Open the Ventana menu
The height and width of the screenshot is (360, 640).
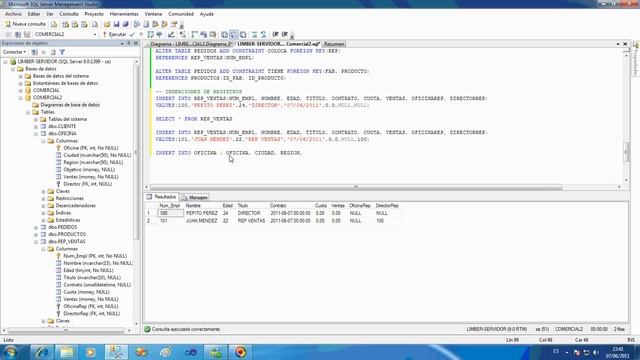point(153,14)
